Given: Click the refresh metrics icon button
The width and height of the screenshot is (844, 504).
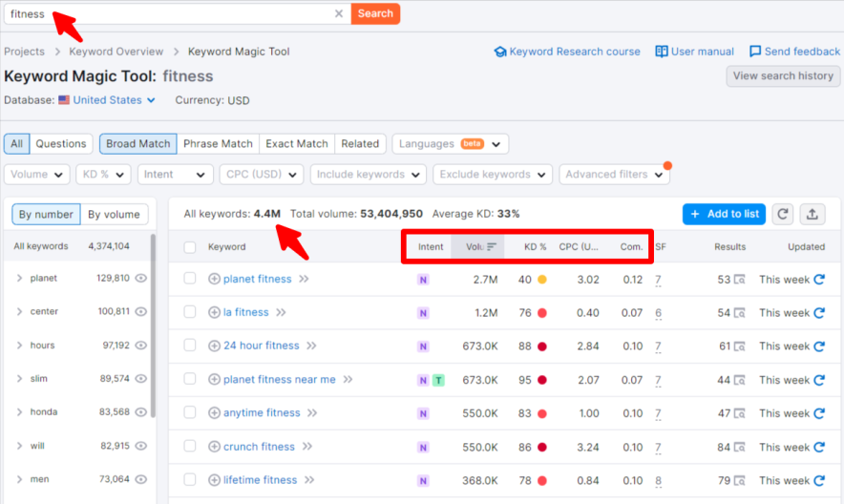Looking at the screenshot, I should click(x=783, y=214).
